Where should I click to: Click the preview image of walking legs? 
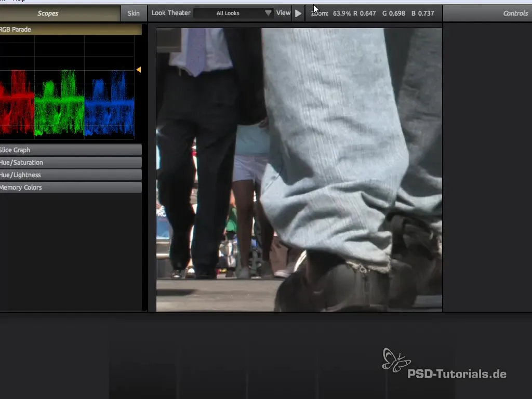point(299,170)
